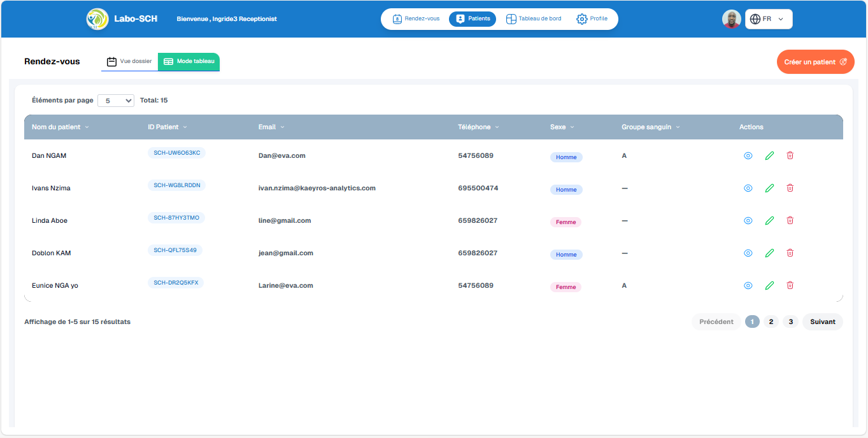The height and width of the screenshot is (438, 868).
Task: Delete patient Linda Aboe using trash icon
Action: point(790,220)
